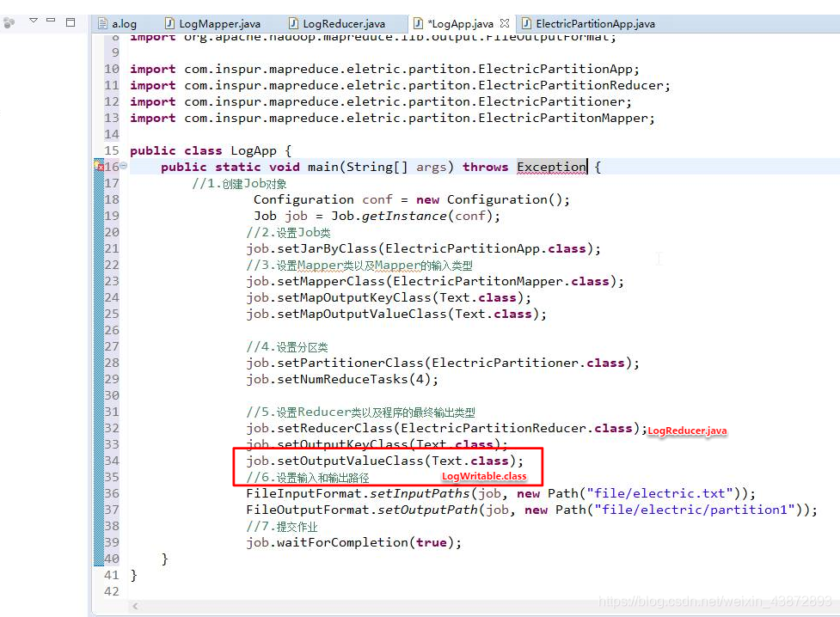This screenshot has height=617, width=840.
Task: Click import line for ElectricPartitionReducer
Action: tap(400, 85)
